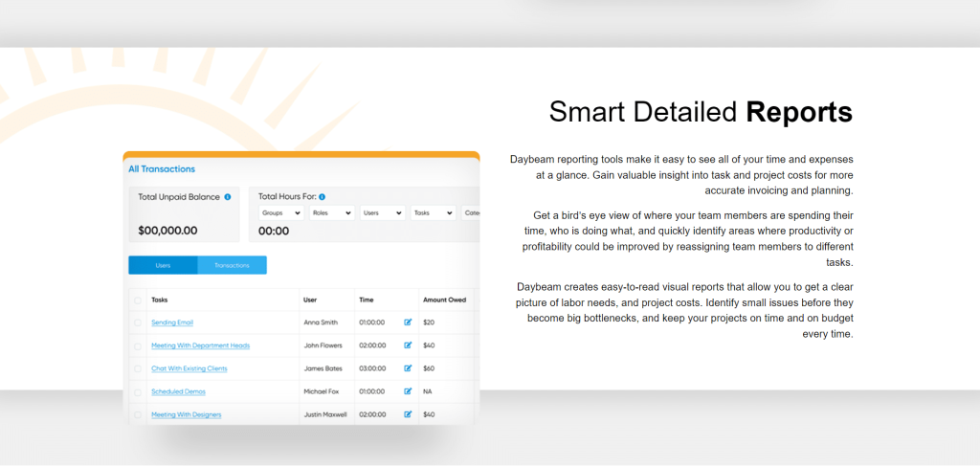Click the edit icon in James Bates row

click(x=408, y=368)
